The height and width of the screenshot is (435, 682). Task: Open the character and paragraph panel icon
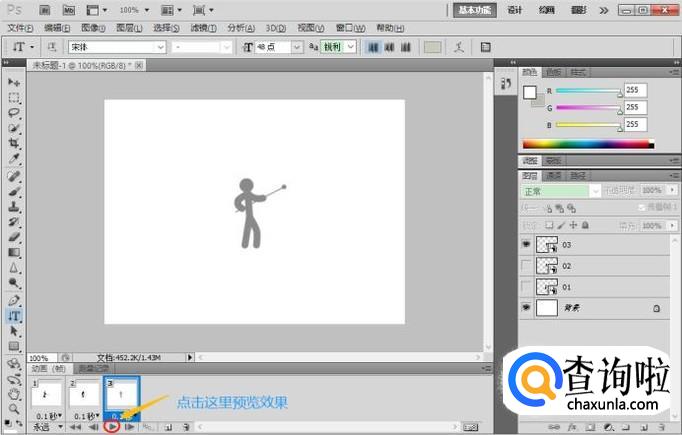point(485,47)
